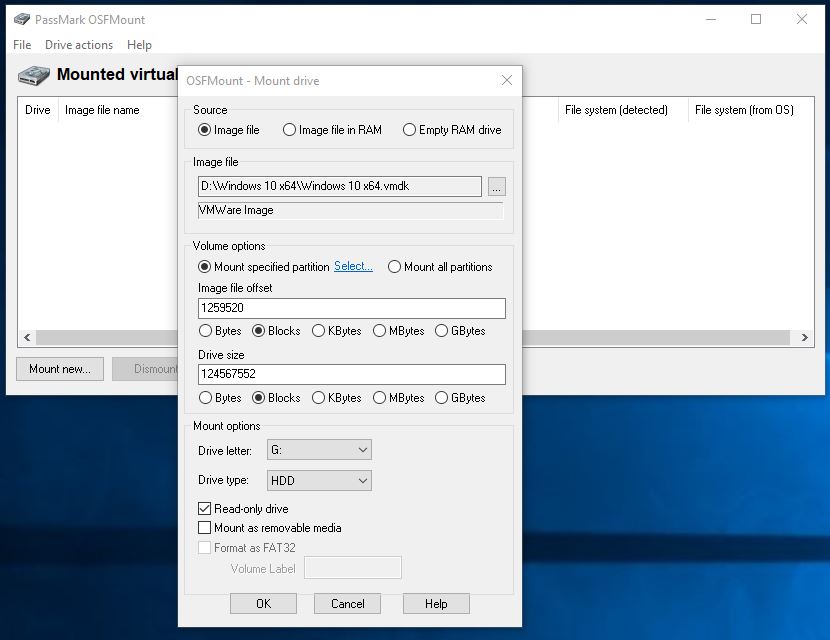Click the Select... partition link
Image resolution: width=830 pixels, height=640 pixels.
pyautogui.click(x=353, y=266)
